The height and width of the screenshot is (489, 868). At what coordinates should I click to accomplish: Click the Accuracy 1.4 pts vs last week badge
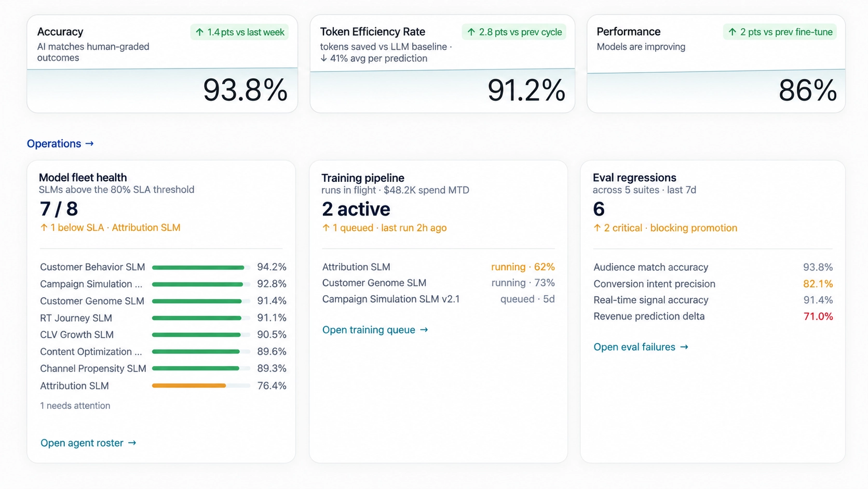tap(239, 32)
